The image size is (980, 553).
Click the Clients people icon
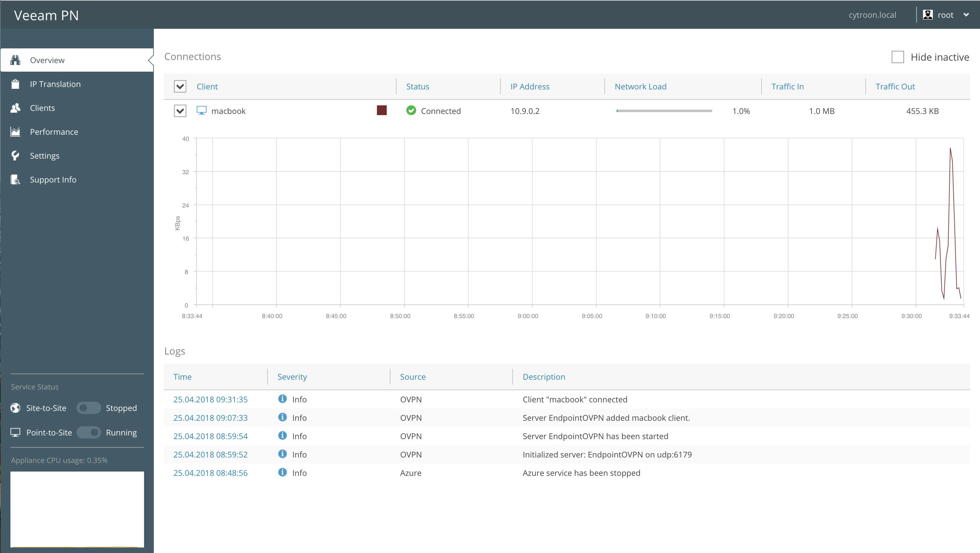click(15, 108)
